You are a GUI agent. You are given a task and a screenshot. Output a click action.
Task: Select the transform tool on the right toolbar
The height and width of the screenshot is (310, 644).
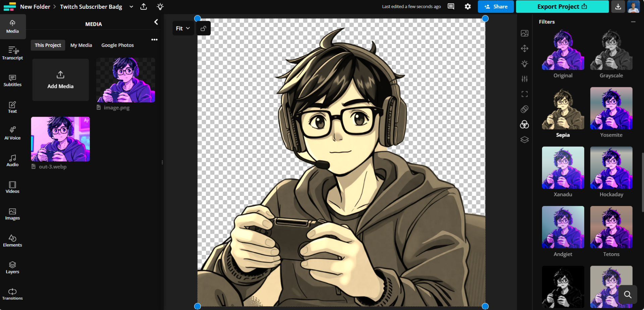click(x=525, y=48)
